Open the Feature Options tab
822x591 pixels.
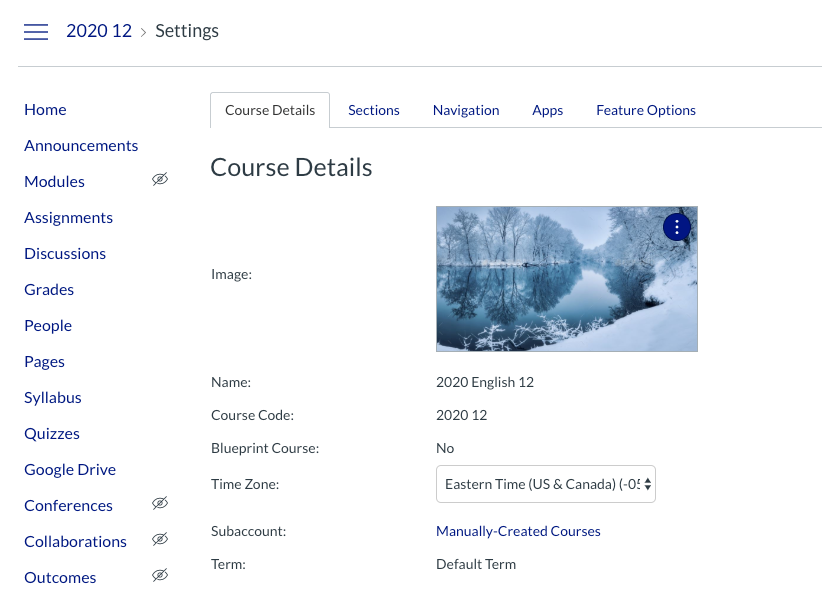point(645,110)
